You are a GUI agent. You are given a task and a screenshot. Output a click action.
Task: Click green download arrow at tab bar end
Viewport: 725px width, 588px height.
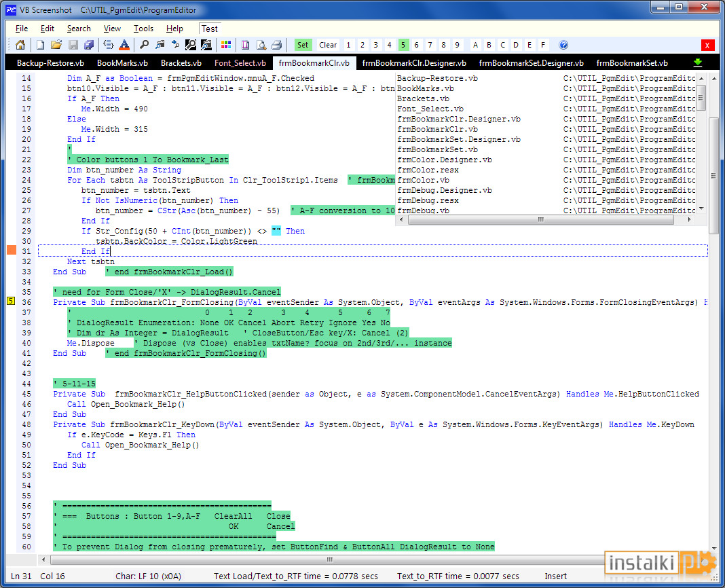698,62
